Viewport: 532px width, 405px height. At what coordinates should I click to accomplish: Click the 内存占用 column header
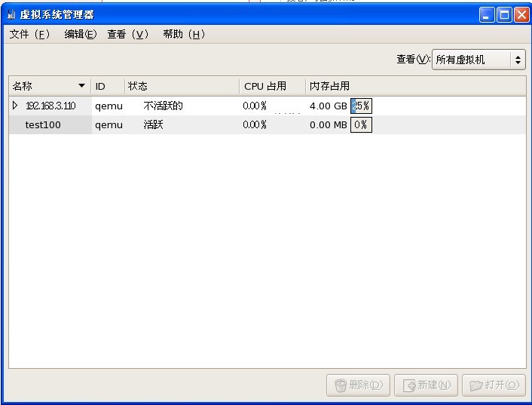416,86
